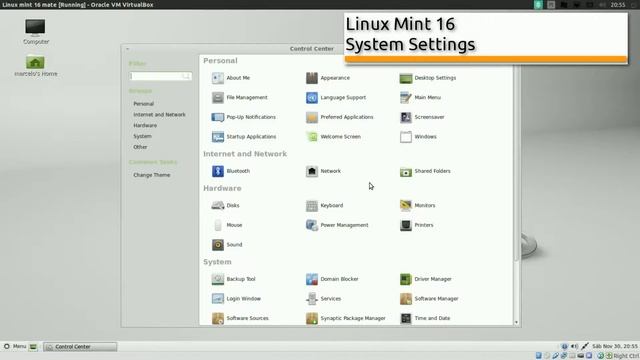The image size is (640, 360).
Task: Open the Shared Folders icon
Action: 406,171
